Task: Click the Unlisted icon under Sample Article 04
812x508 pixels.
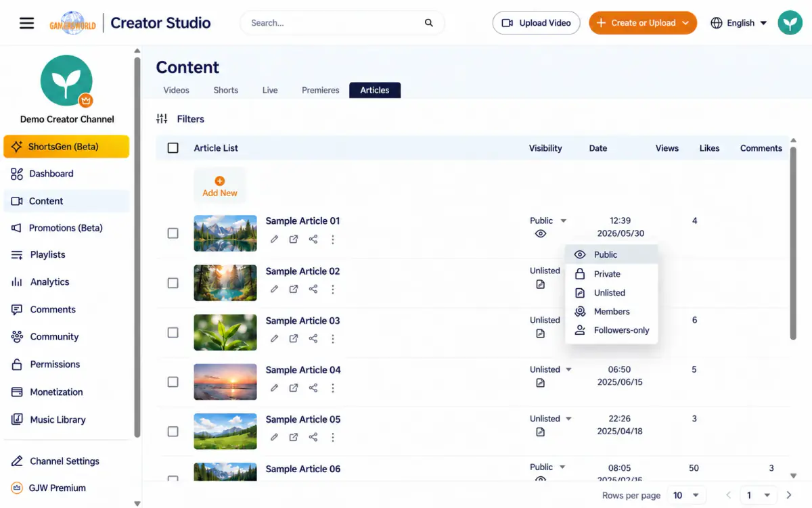Action: pyautogui.click(x=540, y=383)
